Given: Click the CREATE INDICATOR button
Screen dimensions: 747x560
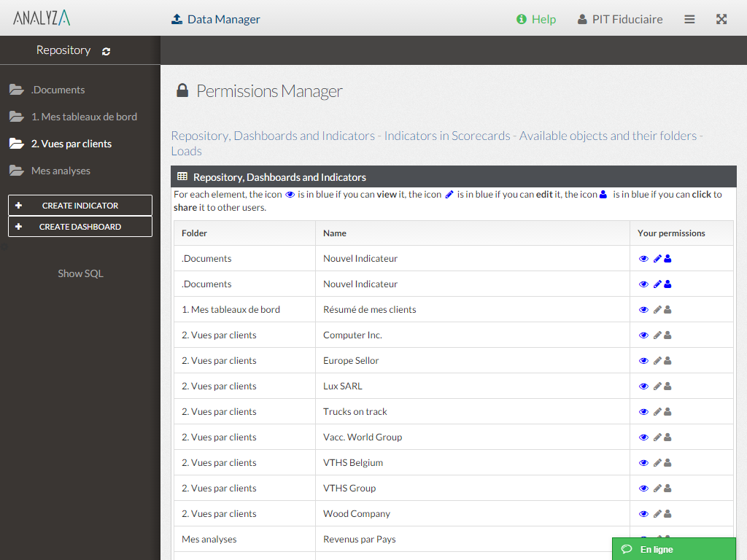Looking at the screenshot, I should 80,205.
